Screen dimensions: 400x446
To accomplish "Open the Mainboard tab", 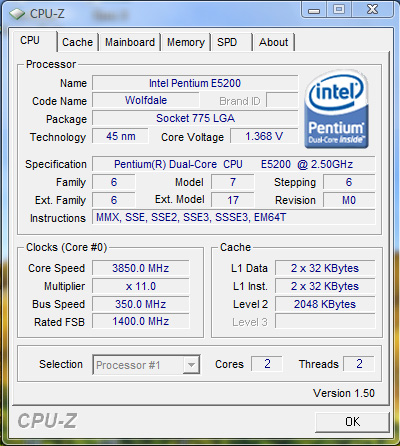I will point(130,42).
